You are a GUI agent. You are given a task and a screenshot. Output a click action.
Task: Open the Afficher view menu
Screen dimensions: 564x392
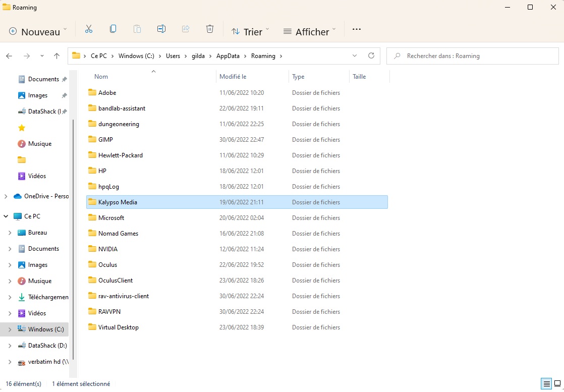pos(309,31)
